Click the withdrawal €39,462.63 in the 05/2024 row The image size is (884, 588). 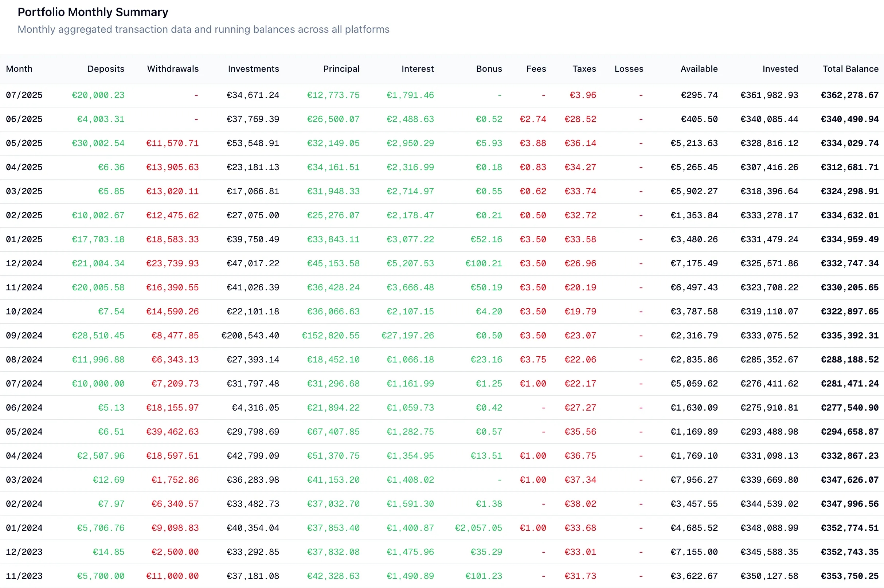(172, 431)
